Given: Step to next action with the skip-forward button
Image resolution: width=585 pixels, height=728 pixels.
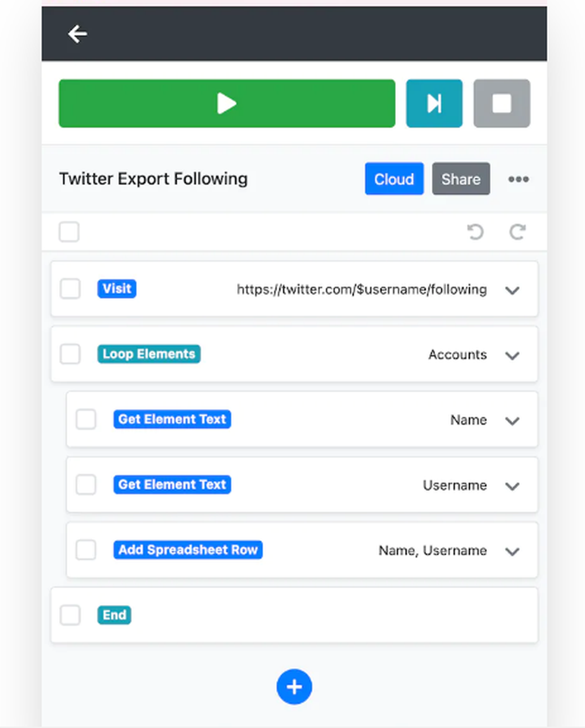Looking at the screenshot, I should (434, 104).
